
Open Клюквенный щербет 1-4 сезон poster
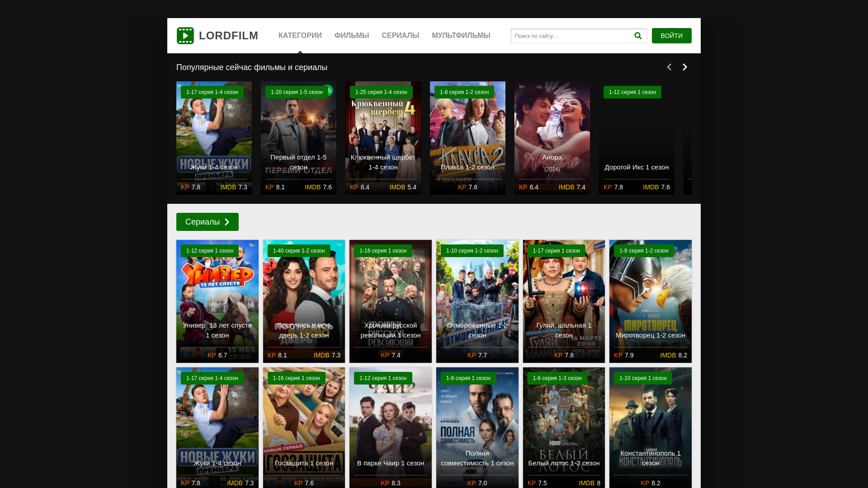click(x=383, y=138)
